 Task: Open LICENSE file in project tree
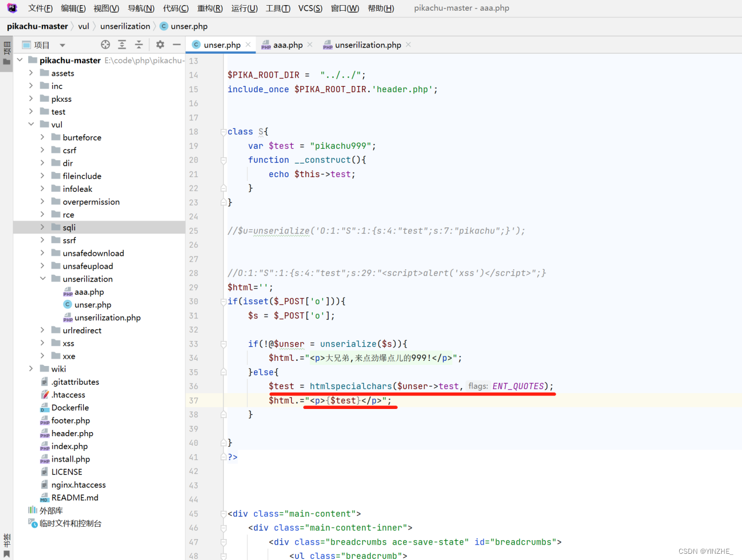click(x=61, y=472)
